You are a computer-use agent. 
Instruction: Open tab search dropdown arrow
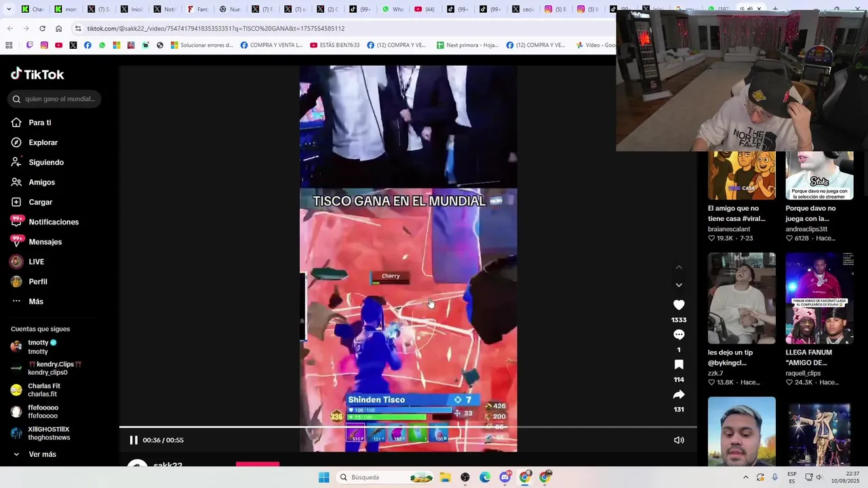(8, 9)
